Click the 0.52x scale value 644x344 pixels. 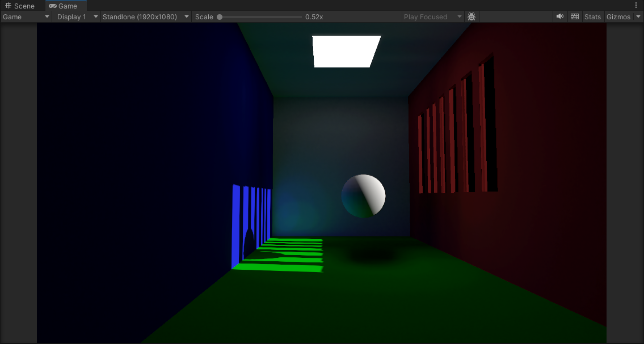click(314, 17)
